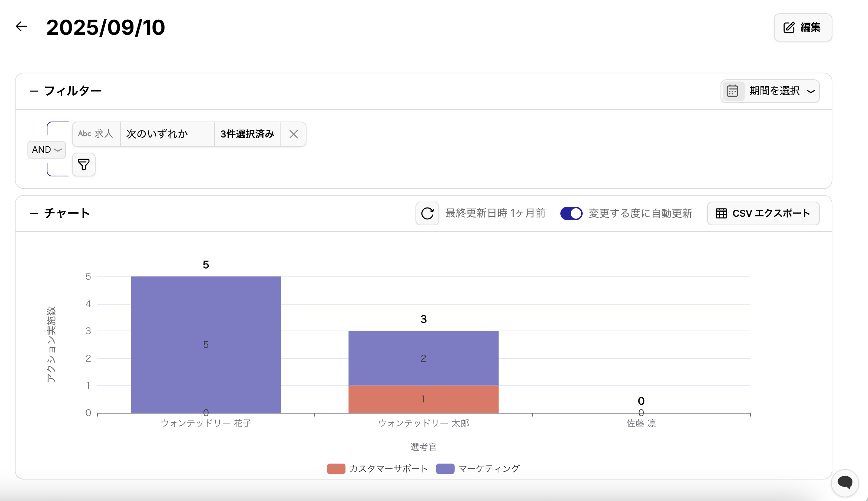Click the refresh chart icon
Viewport: 868px width, 501px height.
click(x=427, y=213)
